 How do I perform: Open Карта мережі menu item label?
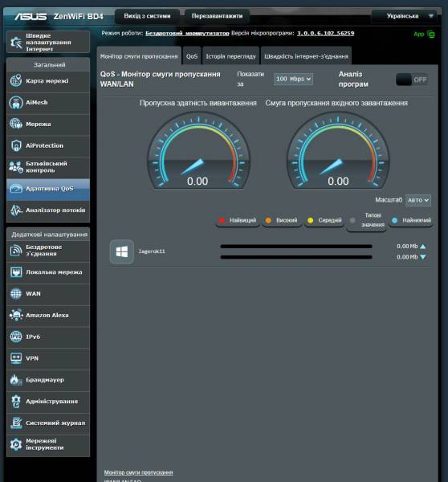(47, 81)
